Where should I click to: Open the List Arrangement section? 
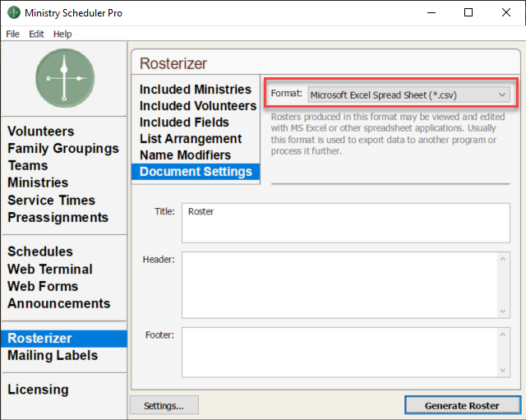tap(190, 139)
